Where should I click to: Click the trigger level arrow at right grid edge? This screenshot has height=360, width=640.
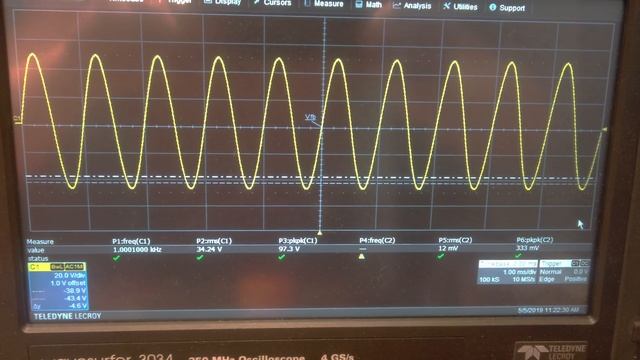click(604, 129)
